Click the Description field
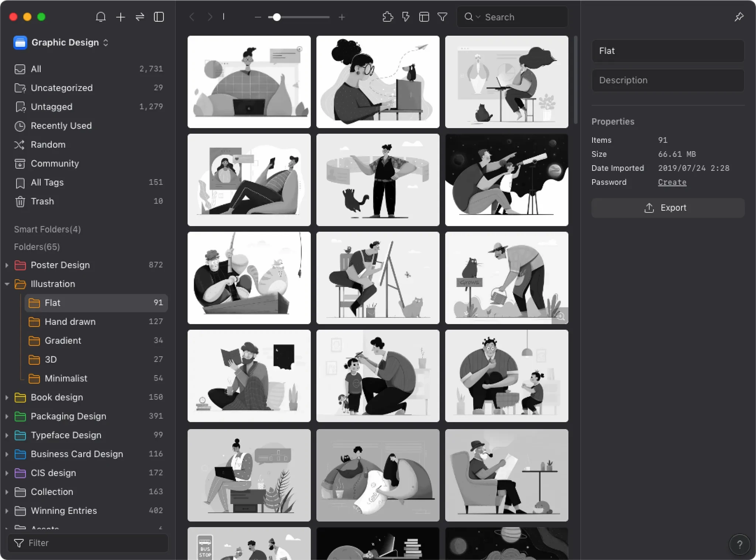 [x=668, y=80]
